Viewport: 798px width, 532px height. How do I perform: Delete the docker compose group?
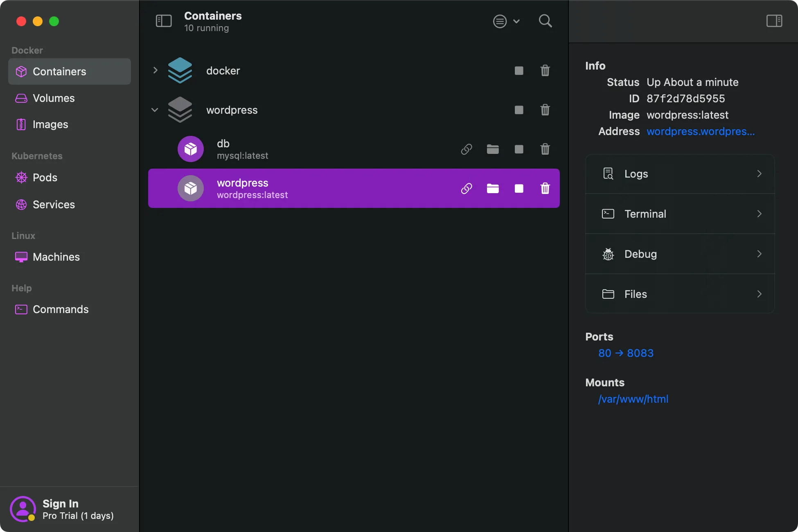(x=545, y=71)
